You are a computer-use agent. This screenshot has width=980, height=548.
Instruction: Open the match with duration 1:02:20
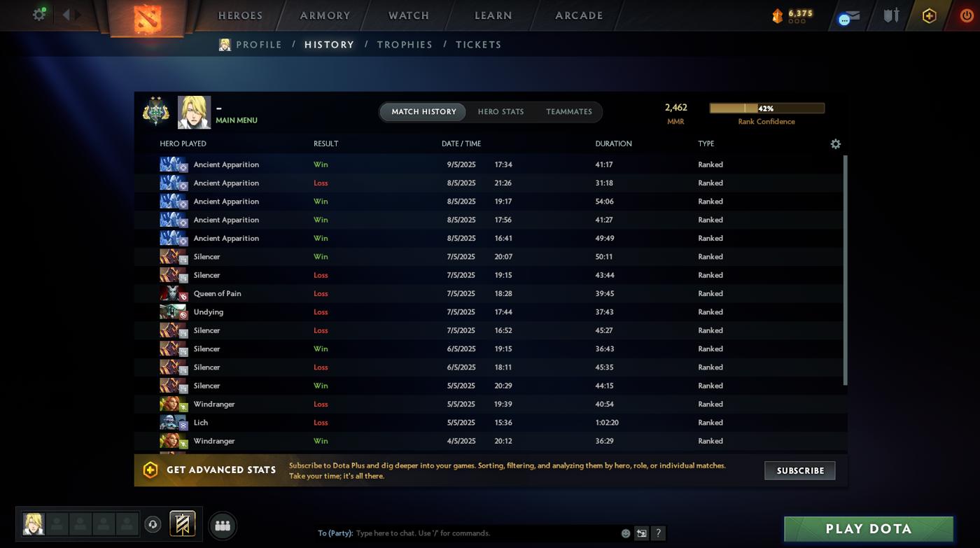coord(490,423)
